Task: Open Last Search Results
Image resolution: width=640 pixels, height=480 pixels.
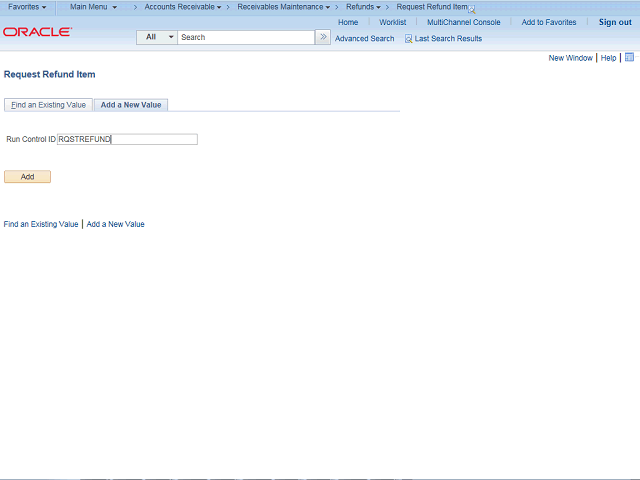Action: 448,38
